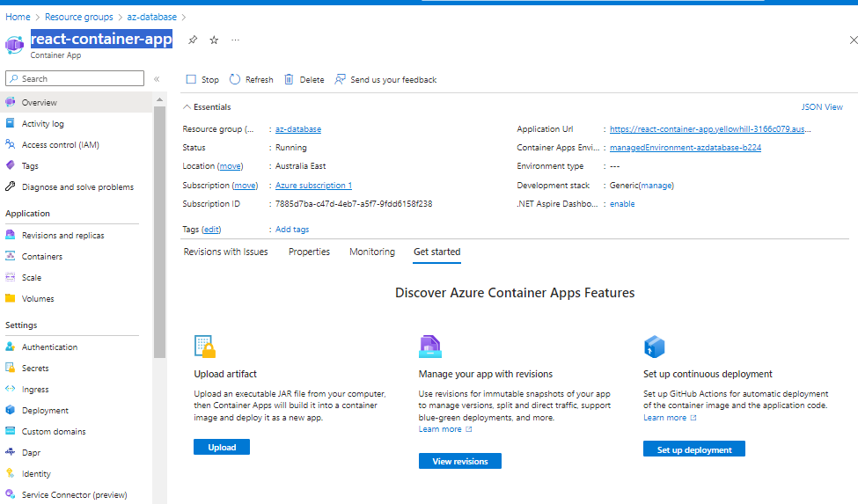Click the Set up deployment button
The image size is (858, 504).
click(693, 449)
